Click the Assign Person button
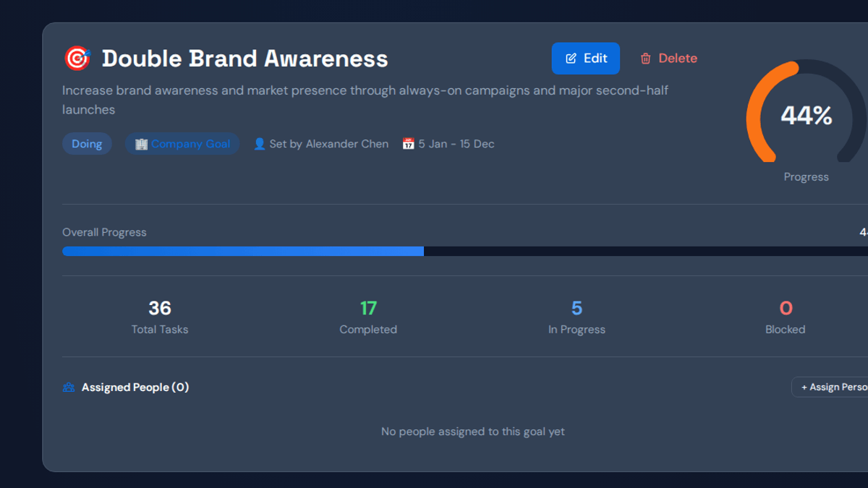 (830, 387)
